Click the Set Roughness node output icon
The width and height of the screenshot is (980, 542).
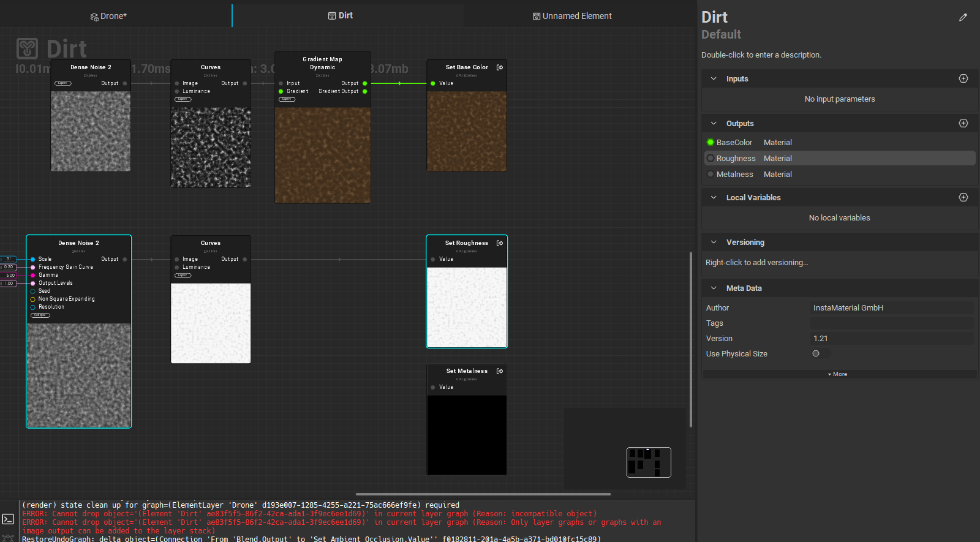point(500,243)
